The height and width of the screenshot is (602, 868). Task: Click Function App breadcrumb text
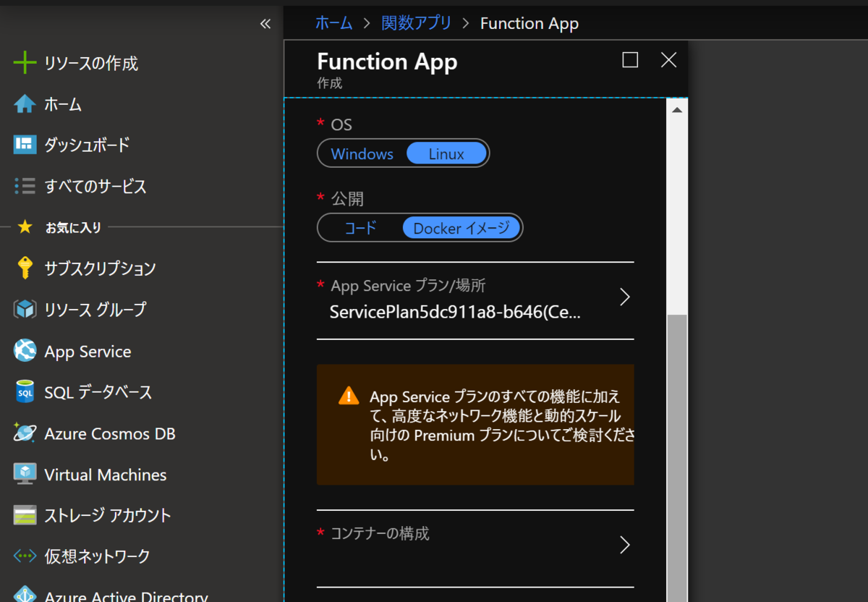(x=529, y=23)
